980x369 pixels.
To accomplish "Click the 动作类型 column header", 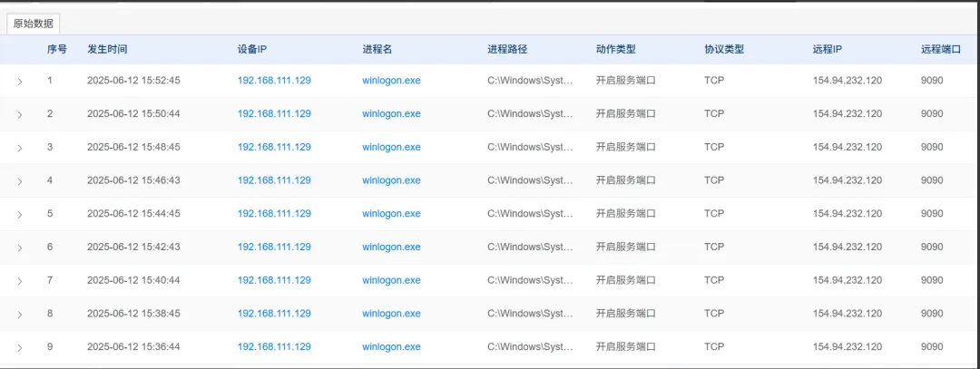I will click(x=615, y=49).
